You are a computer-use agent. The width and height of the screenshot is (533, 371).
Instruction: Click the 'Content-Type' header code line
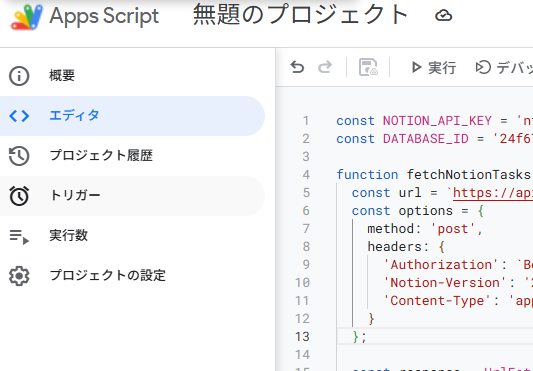coord(458,301)
